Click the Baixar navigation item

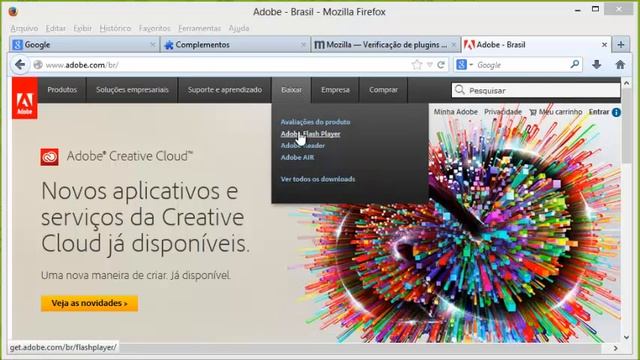291,90
